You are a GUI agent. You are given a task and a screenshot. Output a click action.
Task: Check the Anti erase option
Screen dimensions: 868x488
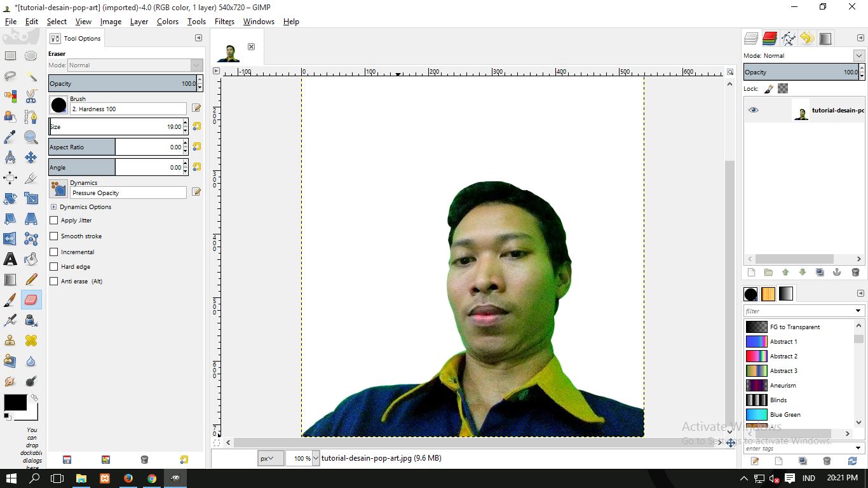(54, 281)
